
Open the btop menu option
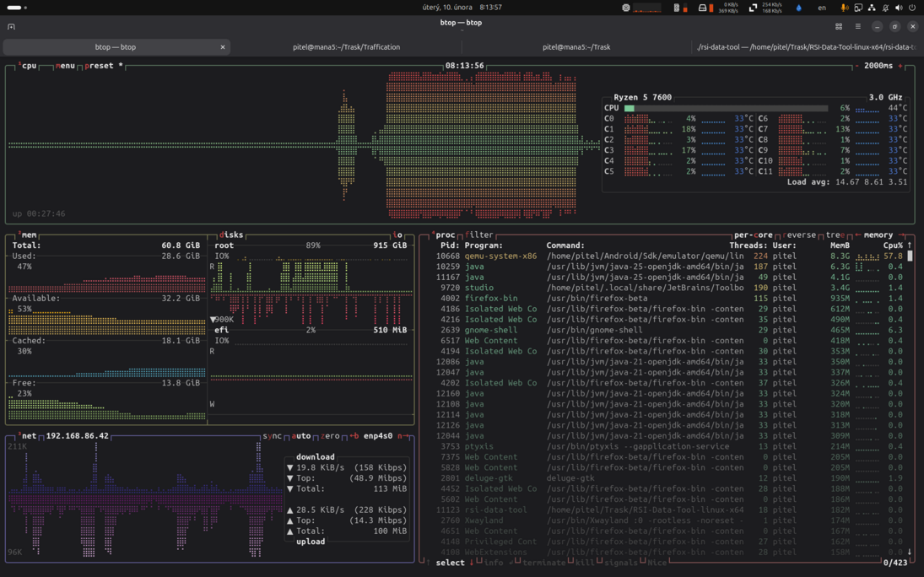[x=66, y=66]
